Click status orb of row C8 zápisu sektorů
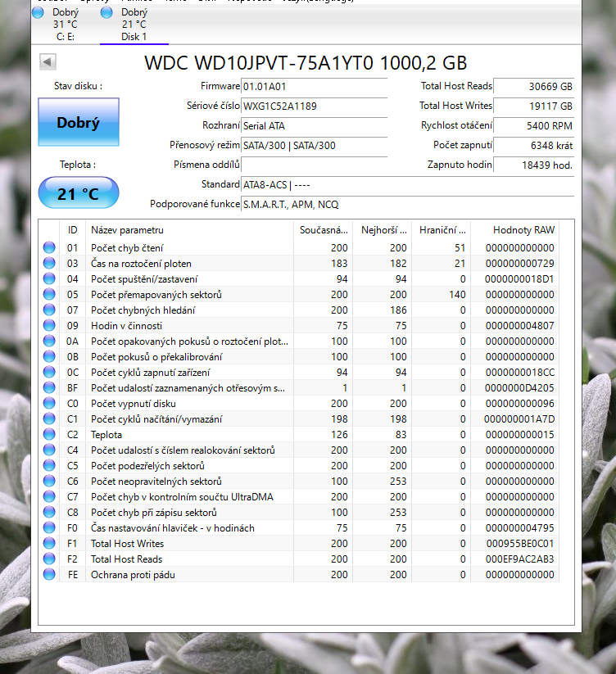This screenshot has width=616, height=674. (49, 512)
